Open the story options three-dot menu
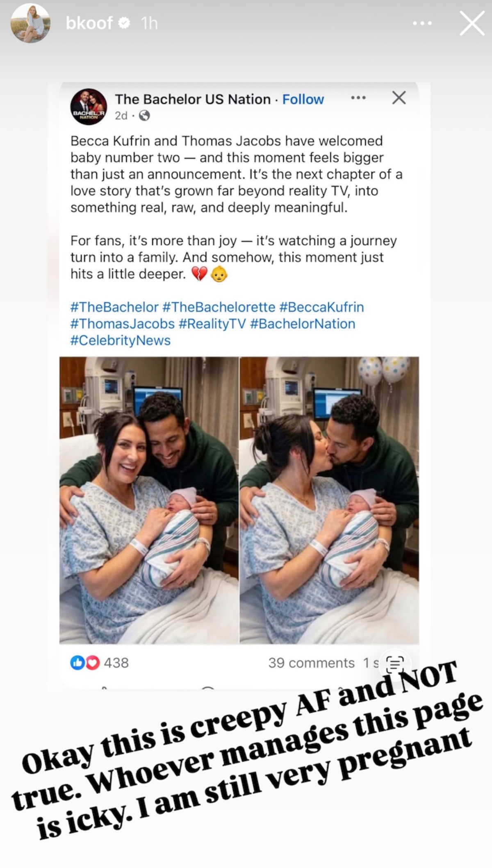The image size is (492, 868). point(422,23)
